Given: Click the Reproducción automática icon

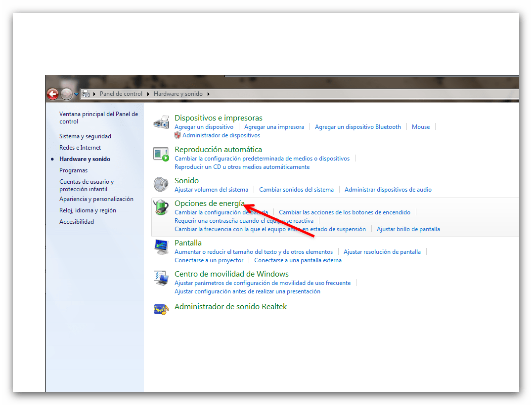Looking at the screenshot, I should point(161,154).
